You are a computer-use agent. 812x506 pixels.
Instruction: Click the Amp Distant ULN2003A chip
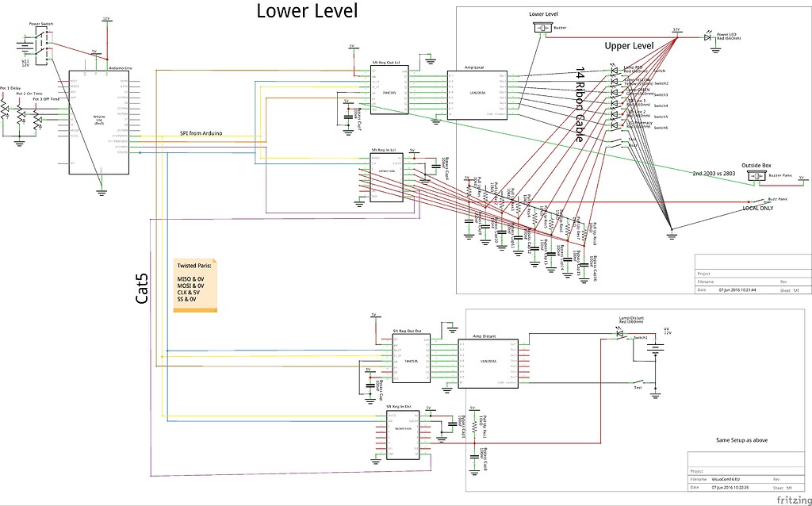coord(488,363)
